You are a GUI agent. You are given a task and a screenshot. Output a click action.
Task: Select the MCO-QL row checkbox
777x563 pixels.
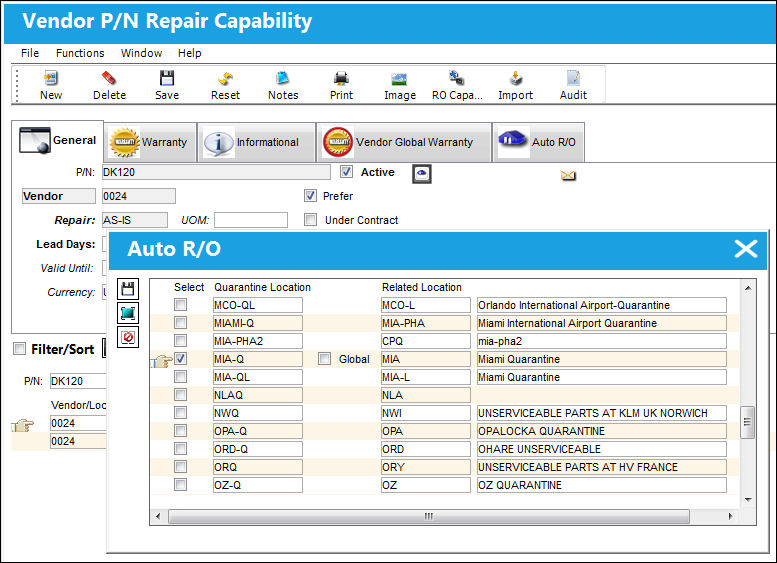coord(180,305)
